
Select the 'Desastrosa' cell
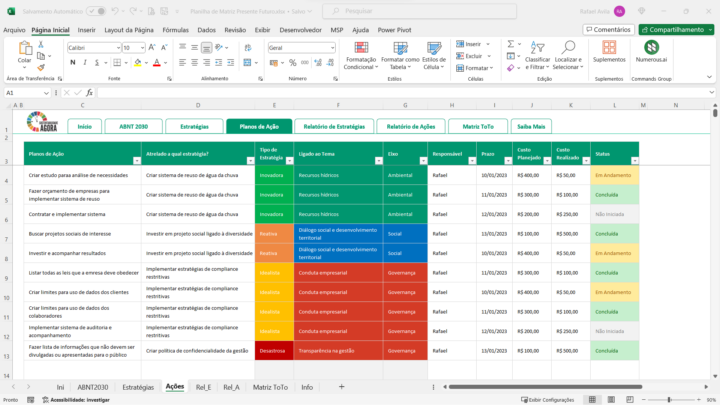click(274, 350)
